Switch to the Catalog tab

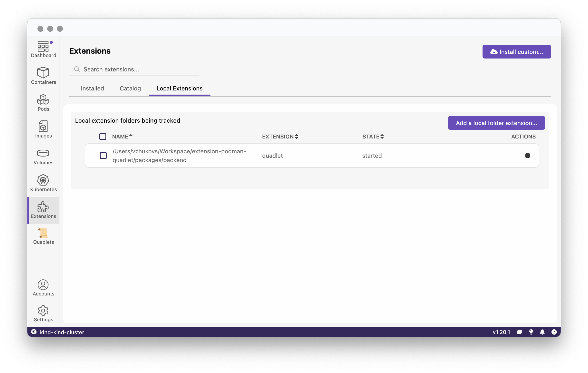pyautogui.click(x=130, y=88)
